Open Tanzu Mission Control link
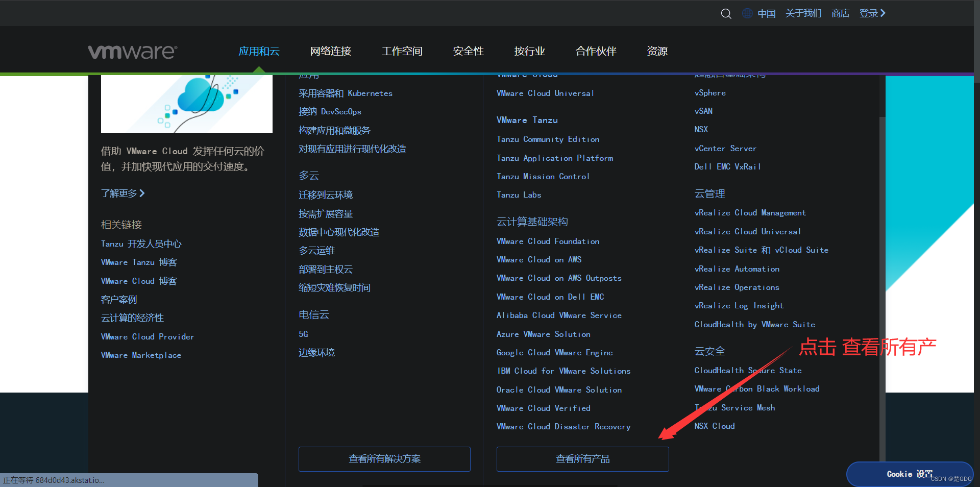980x487 pixels. coord(543,177)
